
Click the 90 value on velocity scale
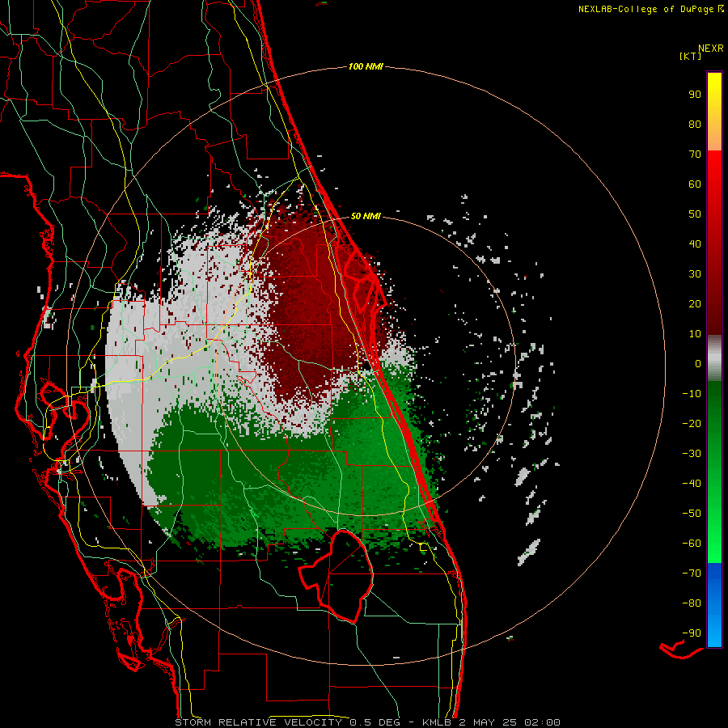click(695, 95)
